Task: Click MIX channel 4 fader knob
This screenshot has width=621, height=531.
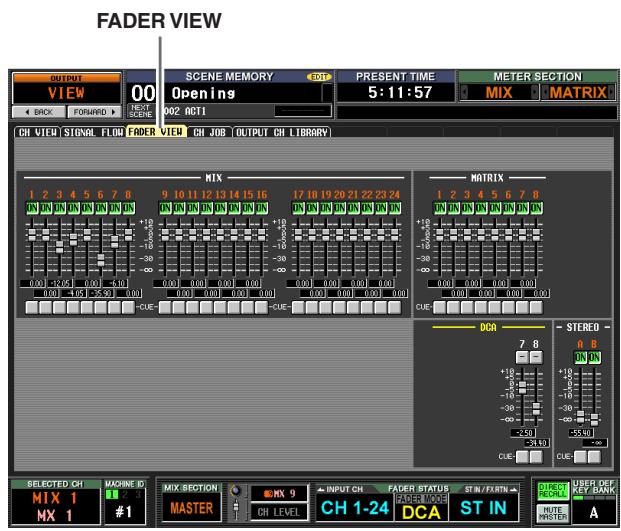Action: (73, 240)
